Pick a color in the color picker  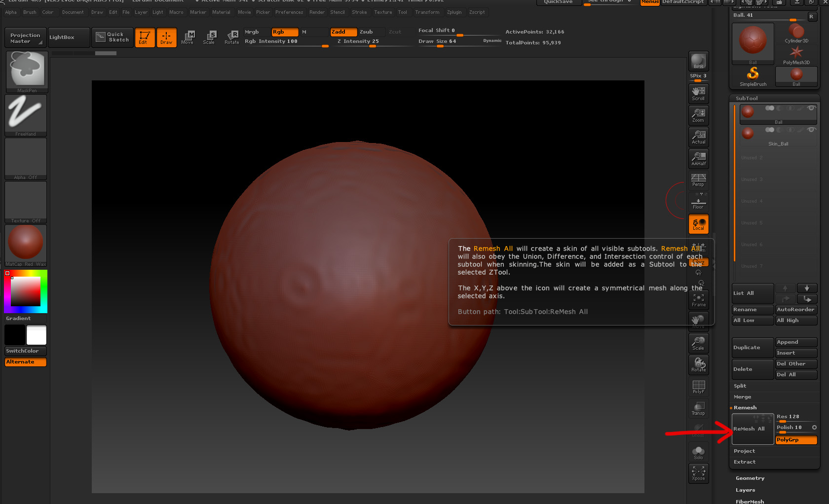coord(26,291)
